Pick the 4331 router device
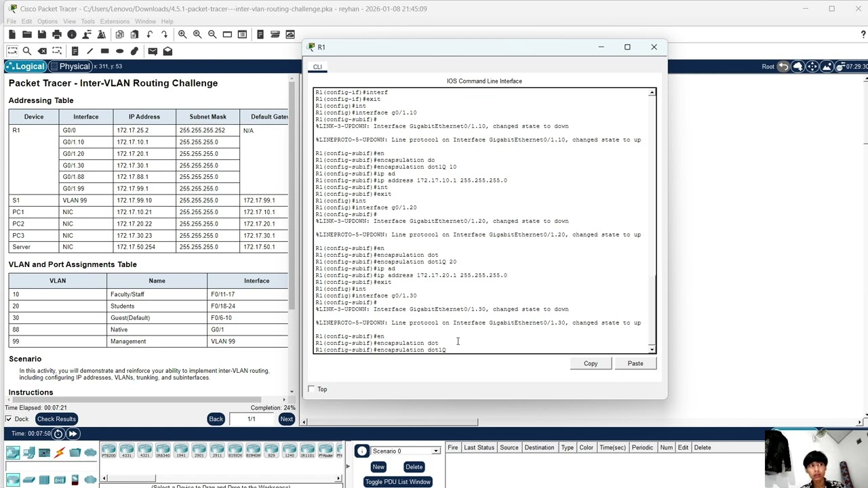Screen dimensions: 868x488 127,451
